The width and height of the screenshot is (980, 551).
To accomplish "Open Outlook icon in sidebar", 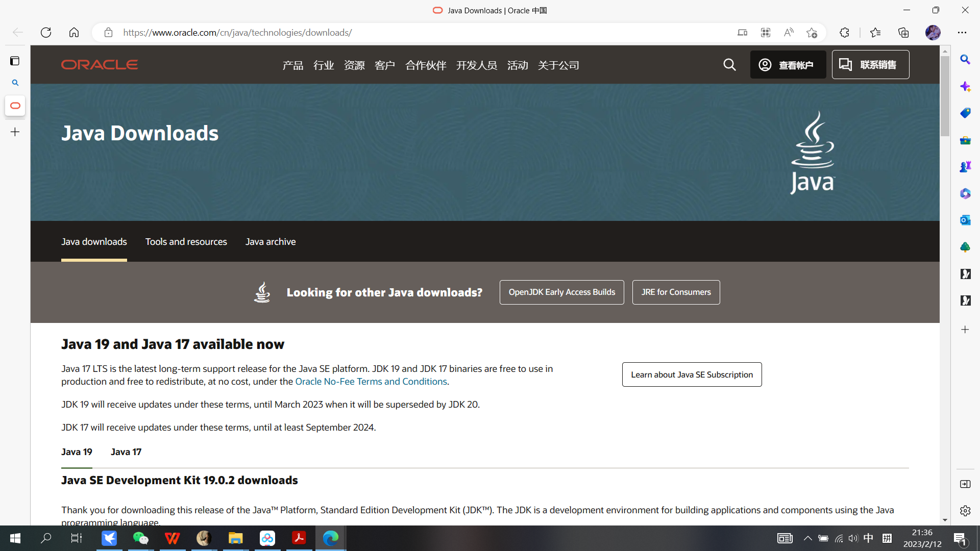I will [x=965, y=220].
